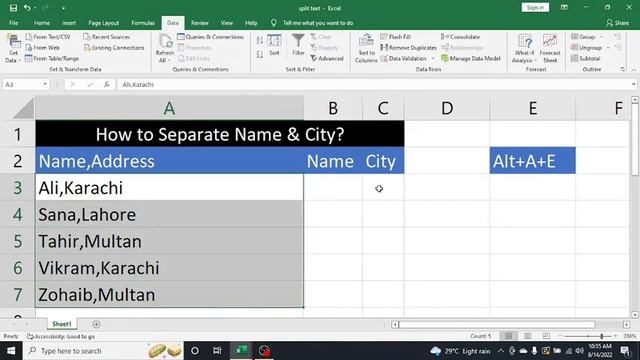
Task: Click Consolidate tool
Action: (460, 37)
